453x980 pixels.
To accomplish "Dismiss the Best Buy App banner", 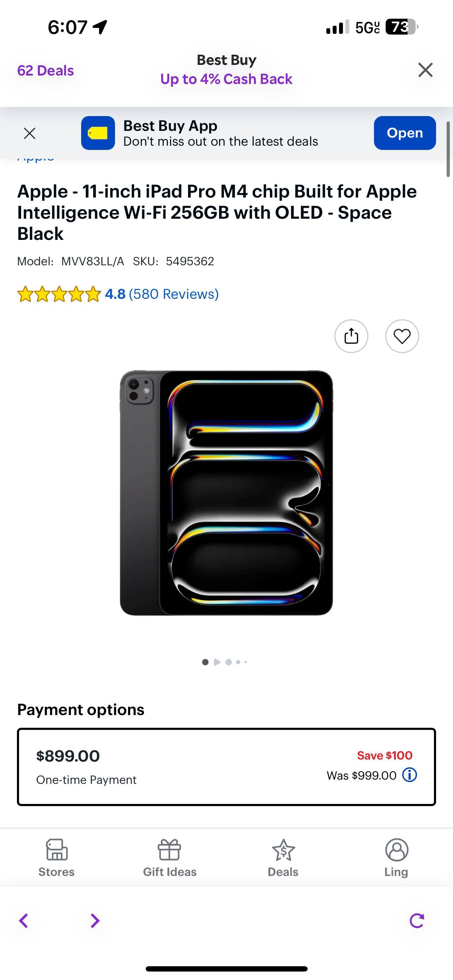I will 30,133.
